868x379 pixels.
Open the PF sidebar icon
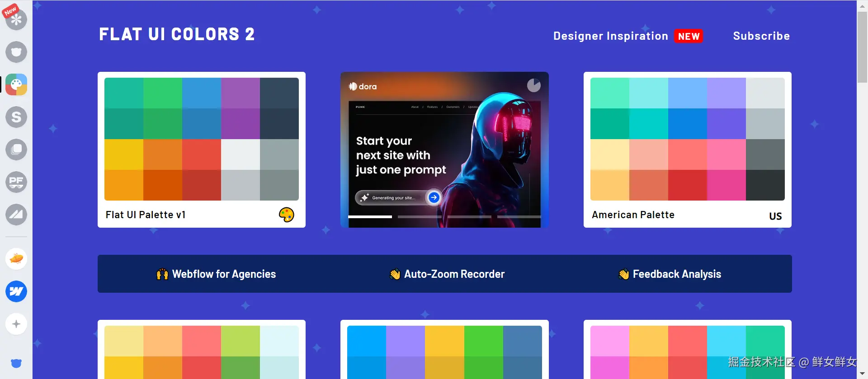pos(16,182)
